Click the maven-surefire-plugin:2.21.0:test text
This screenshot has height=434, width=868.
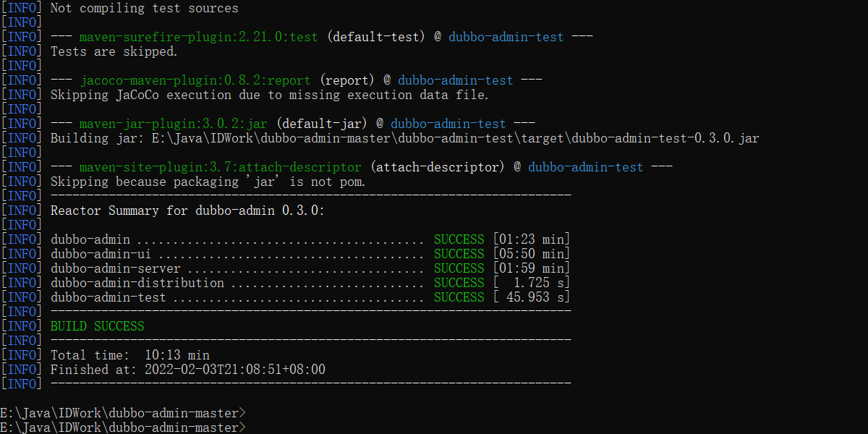(198, 37)
